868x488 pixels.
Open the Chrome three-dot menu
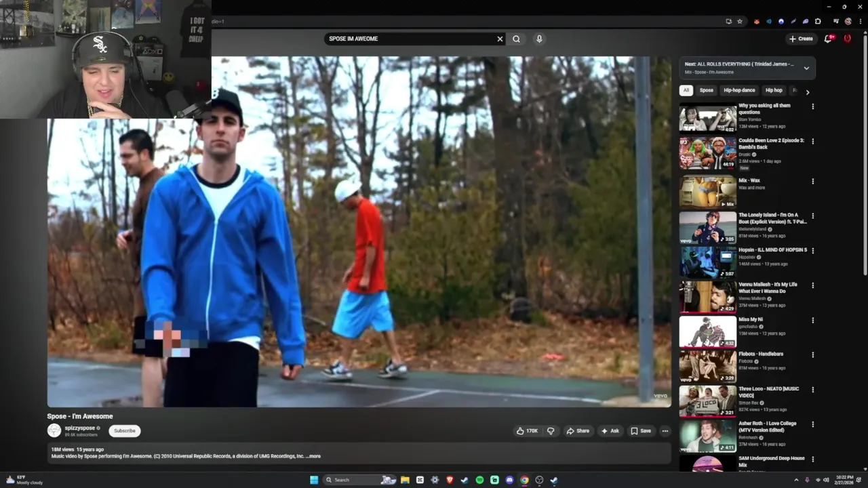pyautogui.click(x=859, y=21)
